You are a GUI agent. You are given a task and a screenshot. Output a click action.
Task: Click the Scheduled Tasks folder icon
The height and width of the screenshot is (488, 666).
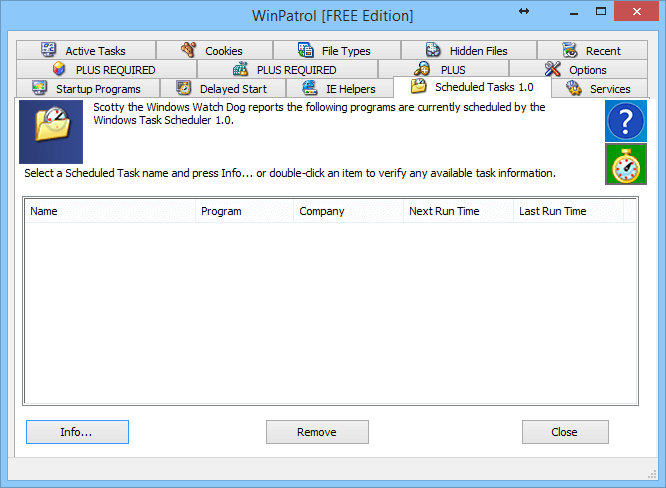point(418,86)
